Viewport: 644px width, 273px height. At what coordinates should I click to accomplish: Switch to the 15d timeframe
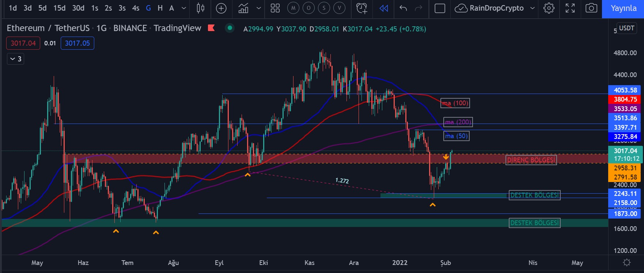click(59, 8)
